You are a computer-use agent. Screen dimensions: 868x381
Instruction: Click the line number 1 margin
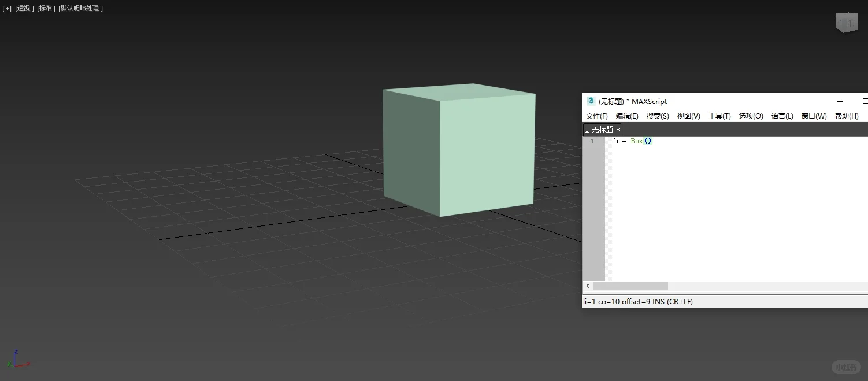(593, 141)
